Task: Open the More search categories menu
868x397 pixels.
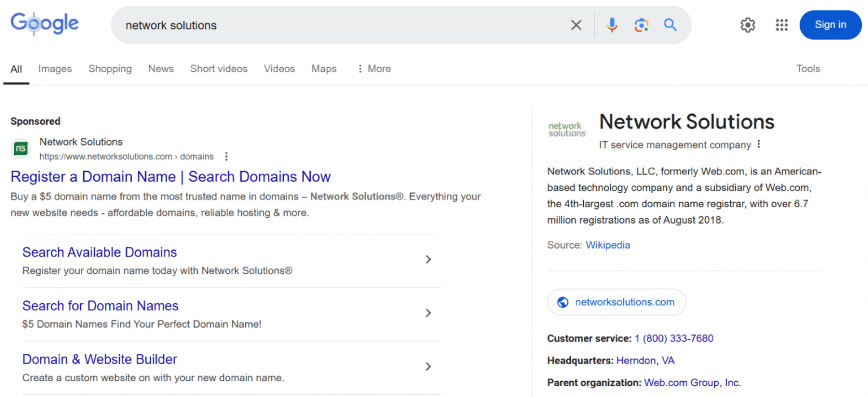Action: pyautogui.click(x=373, y=68)
